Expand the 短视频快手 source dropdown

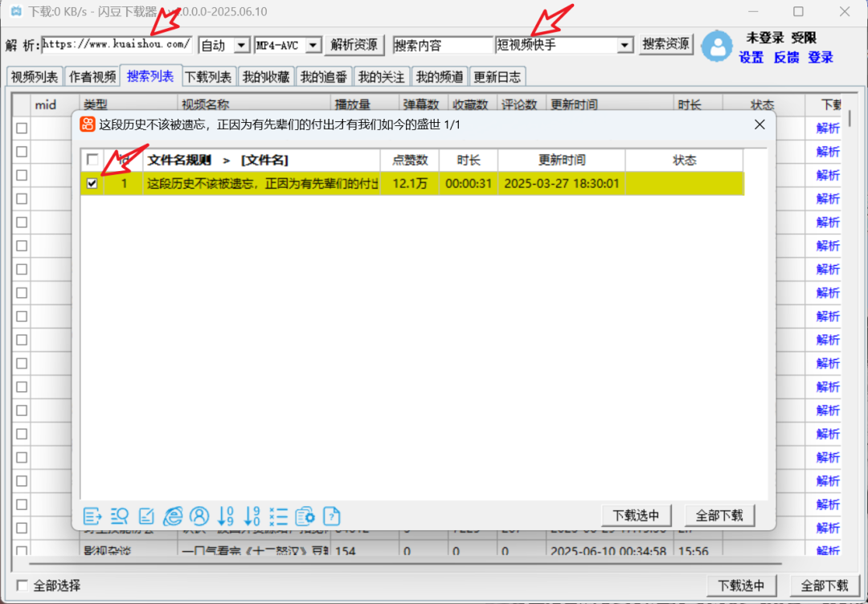(x=625, y=45)
